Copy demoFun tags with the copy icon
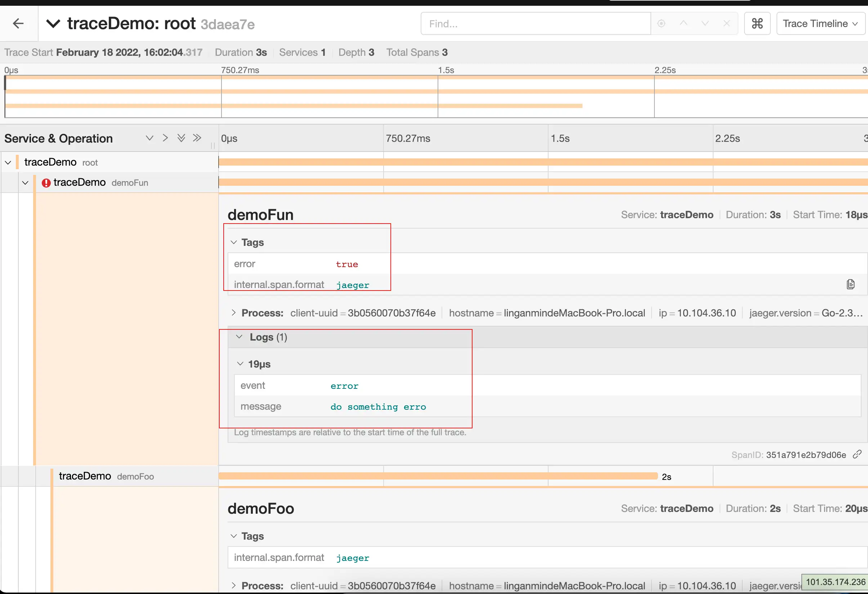The width and height of the screenshot is (868, 594). coord(850,284)
